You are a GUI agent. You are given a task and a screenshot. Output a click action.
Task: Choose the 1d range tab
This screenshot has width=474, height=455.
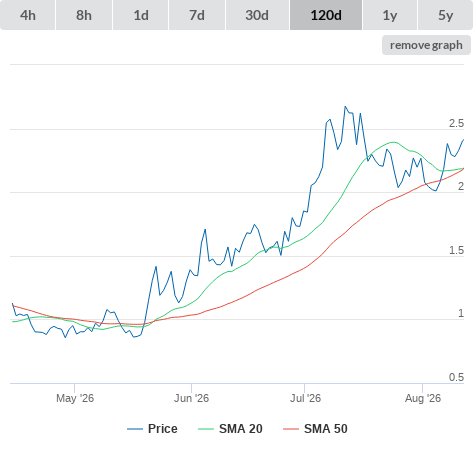point(141,15)
